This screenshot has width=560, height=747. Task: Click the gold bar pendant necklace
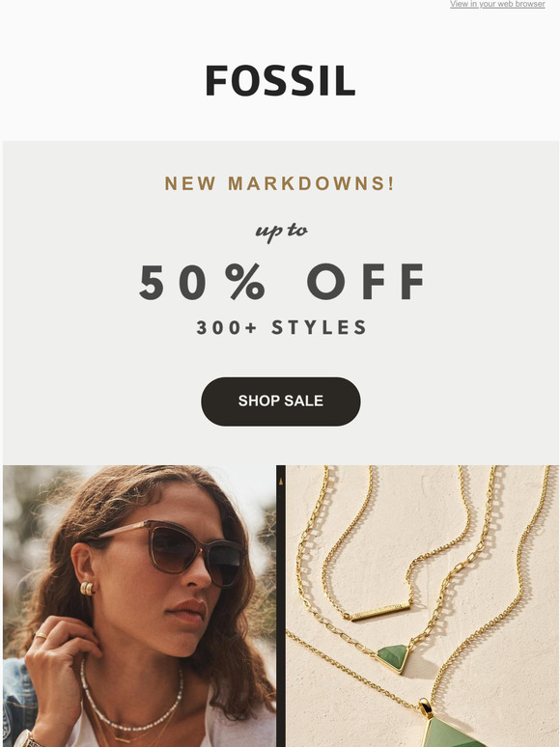381,612
